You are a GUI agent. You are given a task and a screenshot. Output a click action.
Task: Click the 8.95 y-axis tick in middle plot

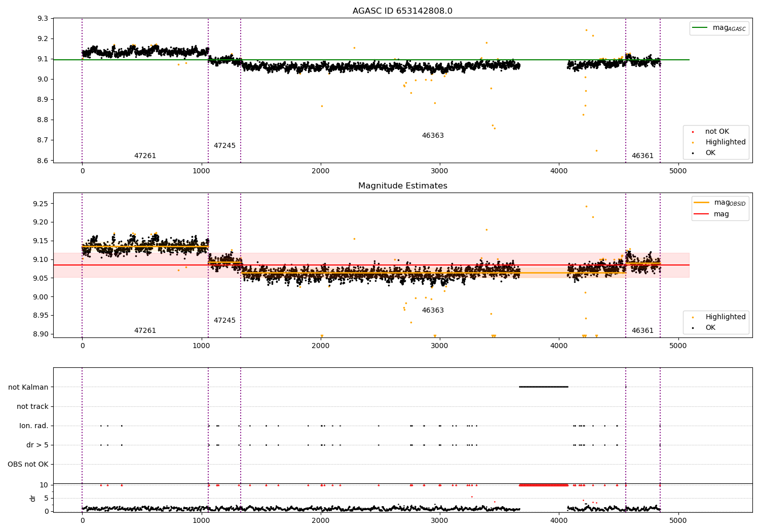tap(41, 315)
